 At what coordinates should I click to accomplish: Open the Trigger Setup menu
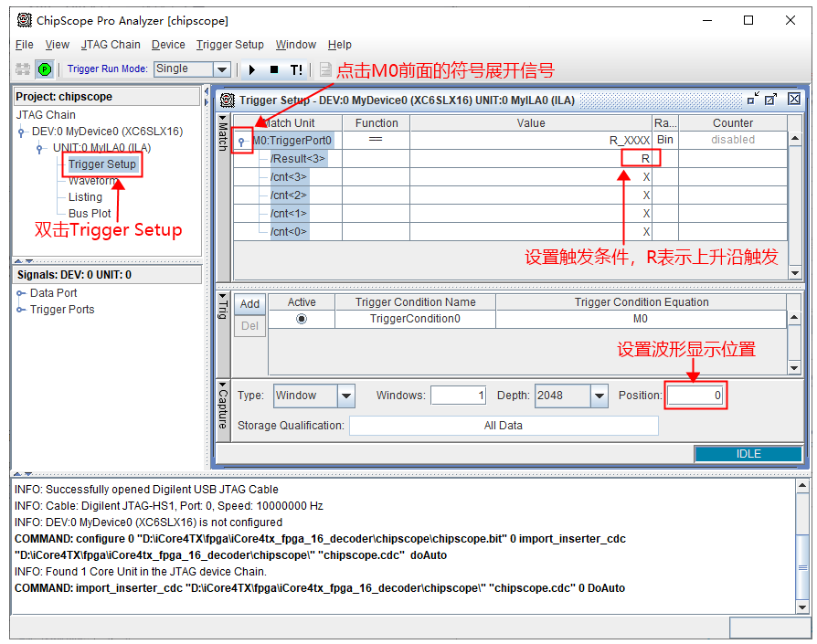click(229, 44)
